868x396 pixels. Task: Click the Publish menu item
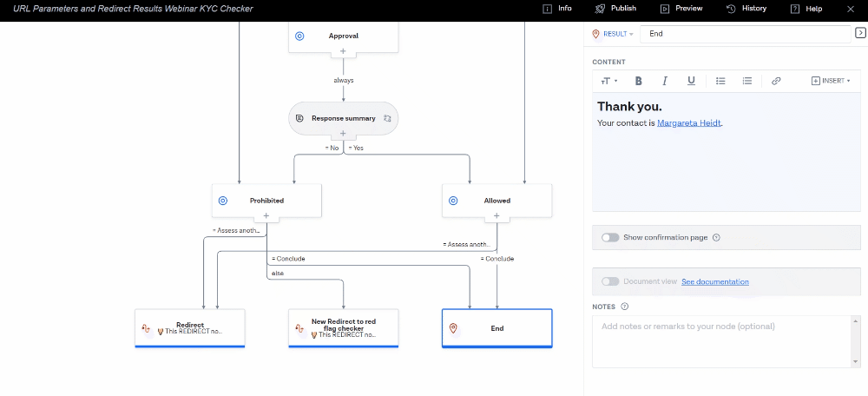coord(615,9)
